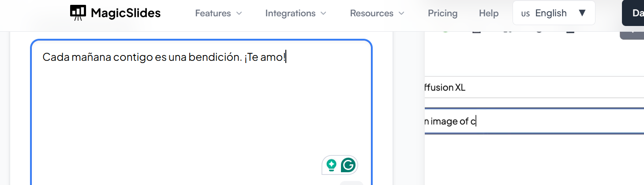The height and width of the screenshot is (185, 644).
Task: Click the 'us' country code label
Action: tap(525, 14)
